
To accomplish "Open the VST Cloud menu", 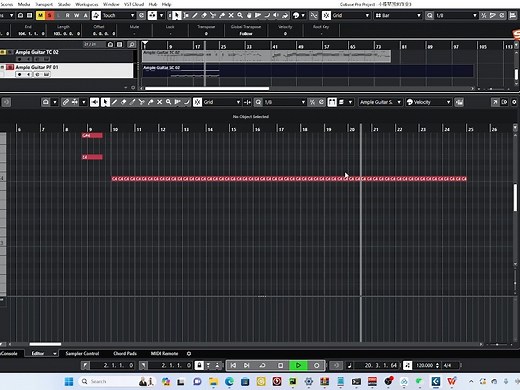I will [x=134, y=4].
